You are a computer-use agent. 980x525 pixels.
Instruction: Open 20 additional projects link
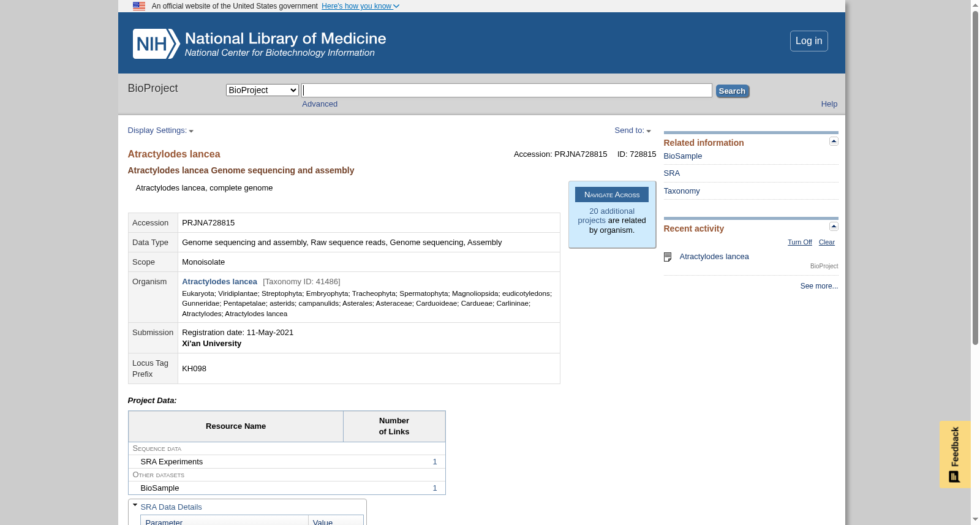click(606, 216)
